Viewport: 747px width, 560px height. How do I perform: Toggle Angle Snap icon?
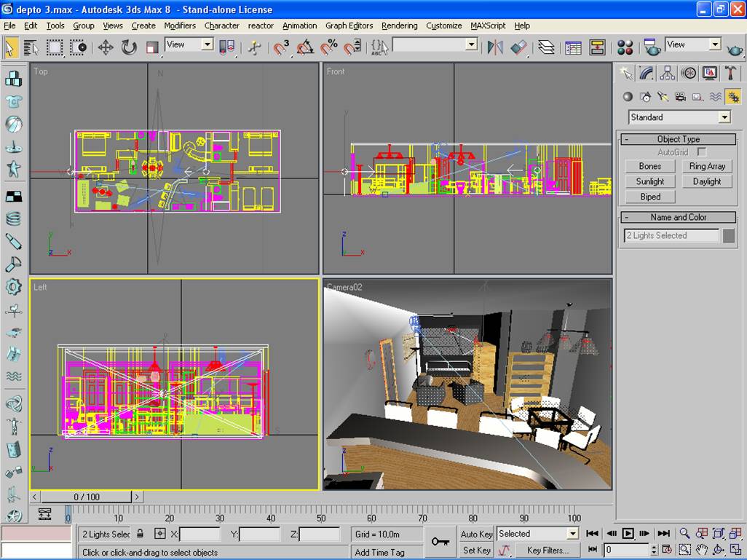[x=305, y=47]
